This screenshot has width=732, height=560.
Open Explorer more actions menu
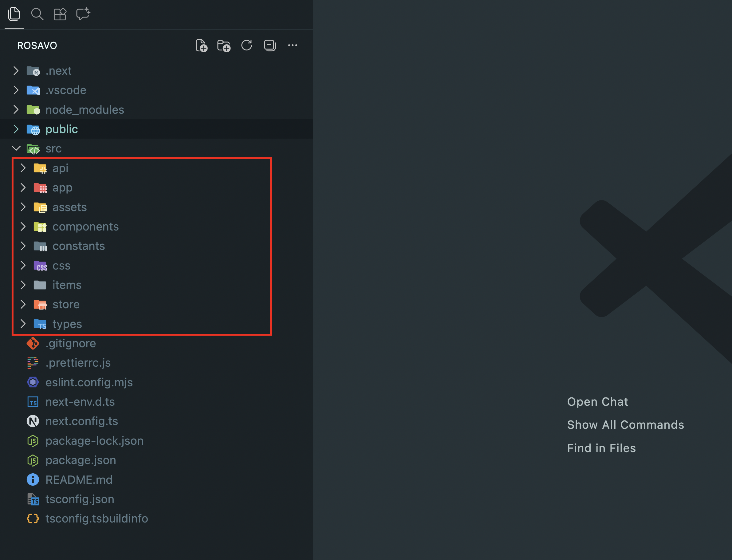[293, 45]
